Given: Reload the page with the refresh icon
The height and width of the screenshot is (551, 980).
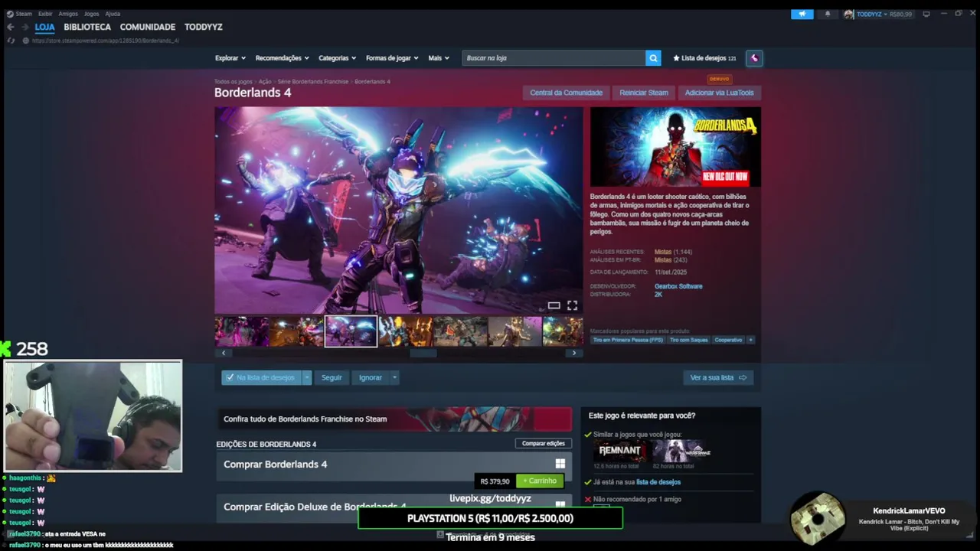Looking at the screenshot, I should click(11, 41).
